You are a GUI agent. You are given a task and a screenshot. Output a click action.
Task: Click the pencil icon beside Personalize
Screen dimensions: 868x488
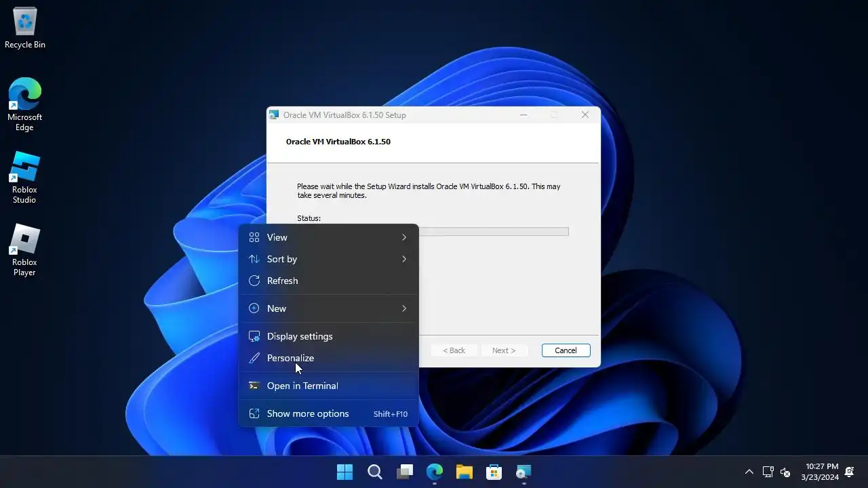click(254, 358)
